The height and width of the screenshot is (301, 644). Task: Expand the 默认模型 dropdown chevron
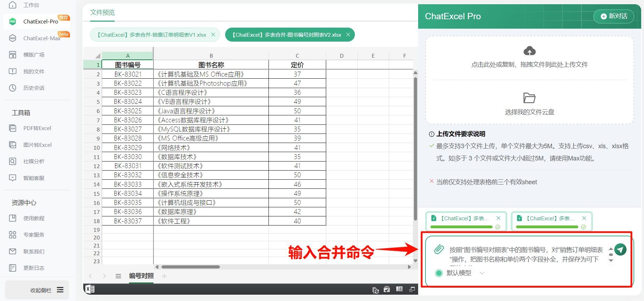pos(482,273)
